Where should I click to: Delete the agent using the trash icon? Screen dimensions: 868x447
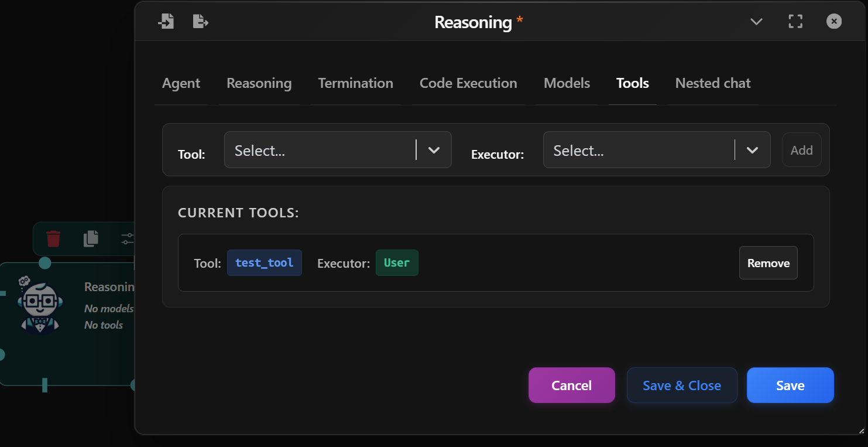[53, 239]
